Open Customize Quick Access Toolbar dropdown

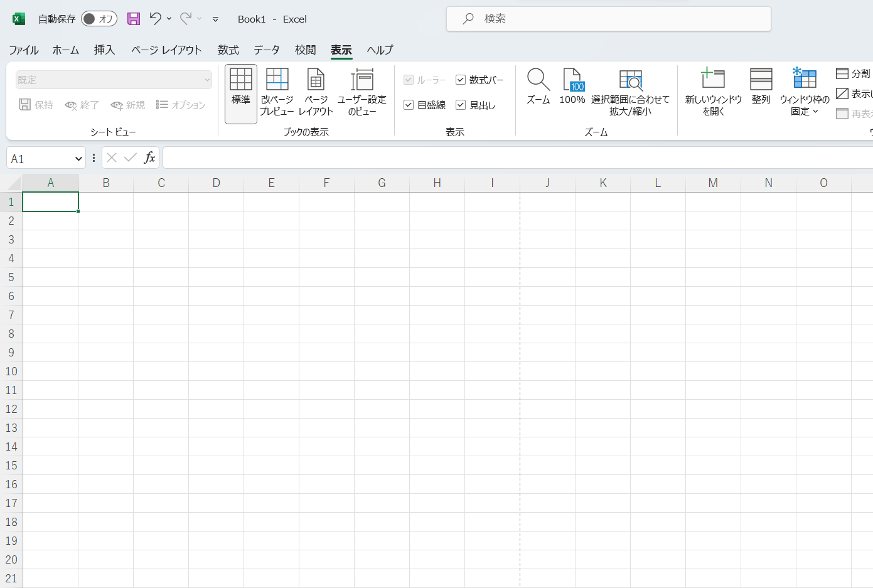[x=215, y=19]
